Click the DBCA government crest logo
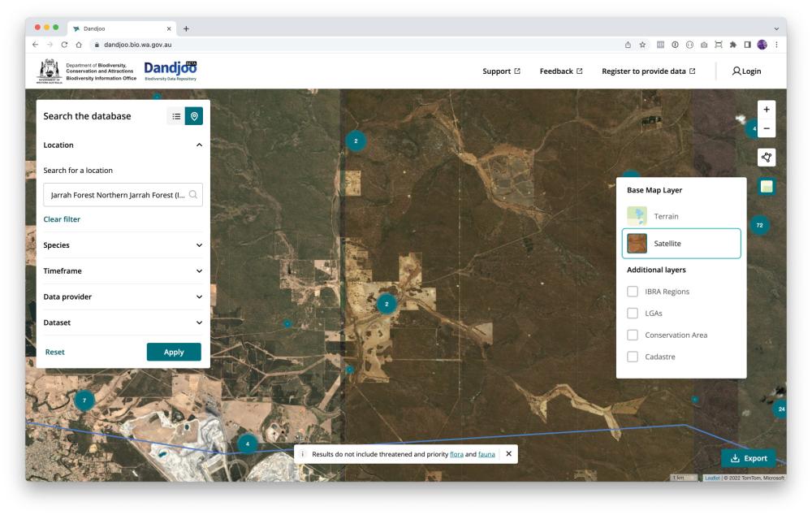This screenshot has height=515, width=812. pos(50,71)
